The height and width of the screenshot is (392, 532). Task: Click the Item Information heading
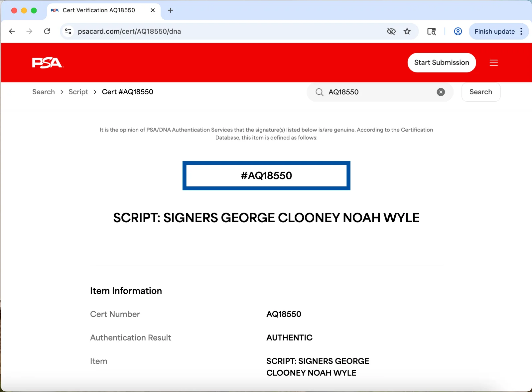coord(126,291)
